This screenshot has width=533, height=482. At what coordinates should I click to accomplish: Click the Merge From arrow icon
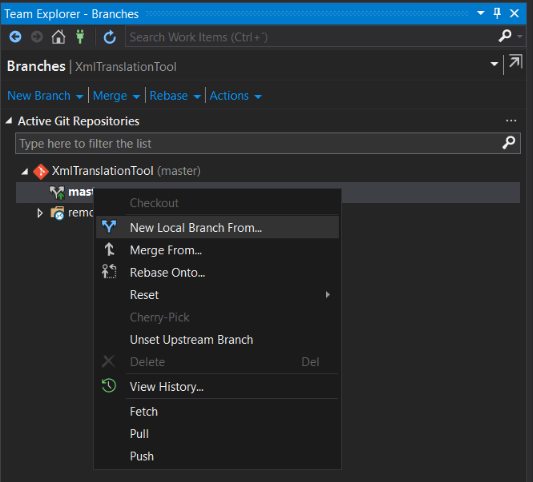pyautogui.click(x=109, y=249)
